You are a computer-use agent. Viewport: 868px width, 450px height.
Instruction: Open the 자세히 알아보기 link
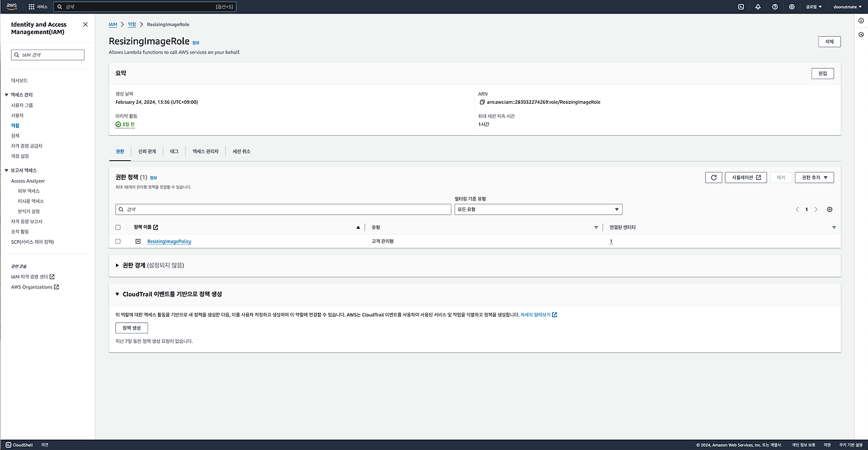538,315
